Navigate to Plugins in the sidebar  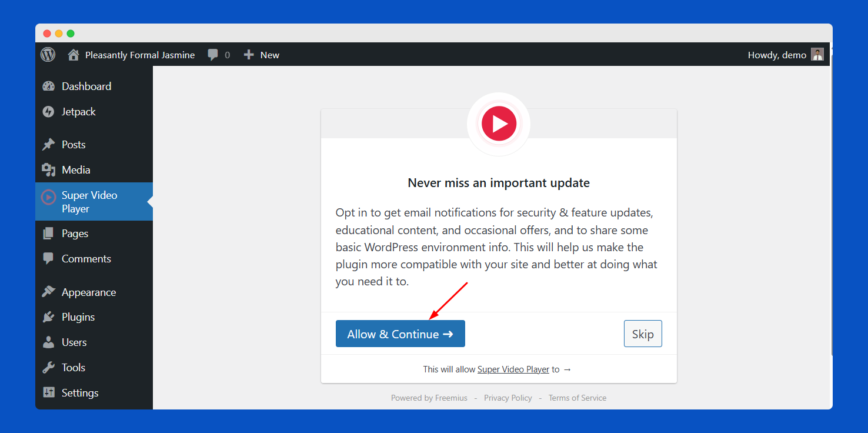[78, 317]
